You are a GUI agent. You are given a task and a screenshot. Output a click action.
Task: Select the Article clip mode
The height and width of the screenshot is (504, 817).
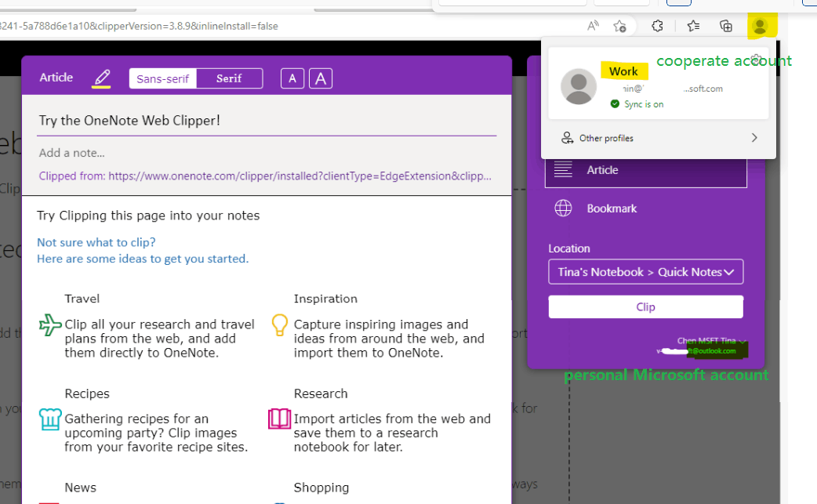coord(645,170)
